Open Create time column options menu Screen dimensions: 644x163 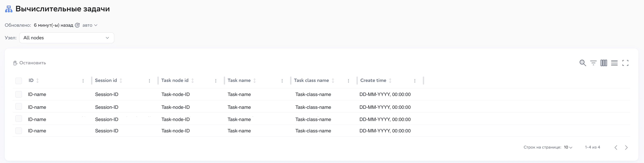point(415,81)
